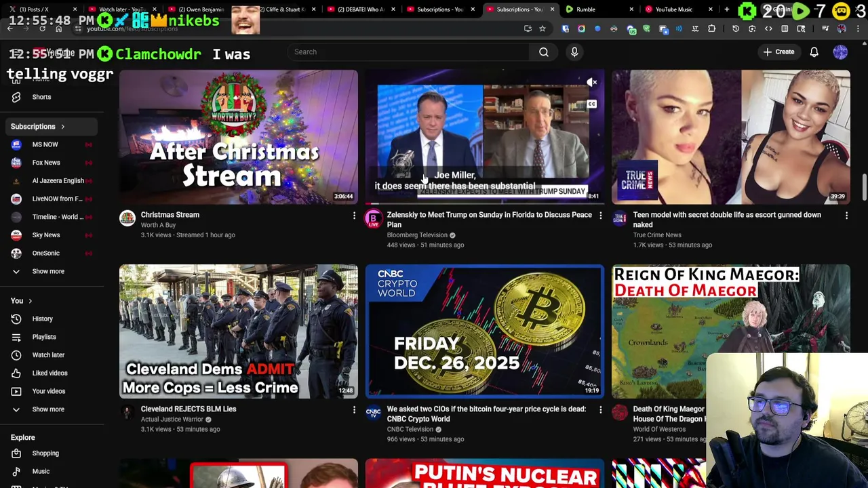Click the True Crime News channel avatar
This screenshot has width=868, height=488.
pyautogui.click(x=620, y=218)
